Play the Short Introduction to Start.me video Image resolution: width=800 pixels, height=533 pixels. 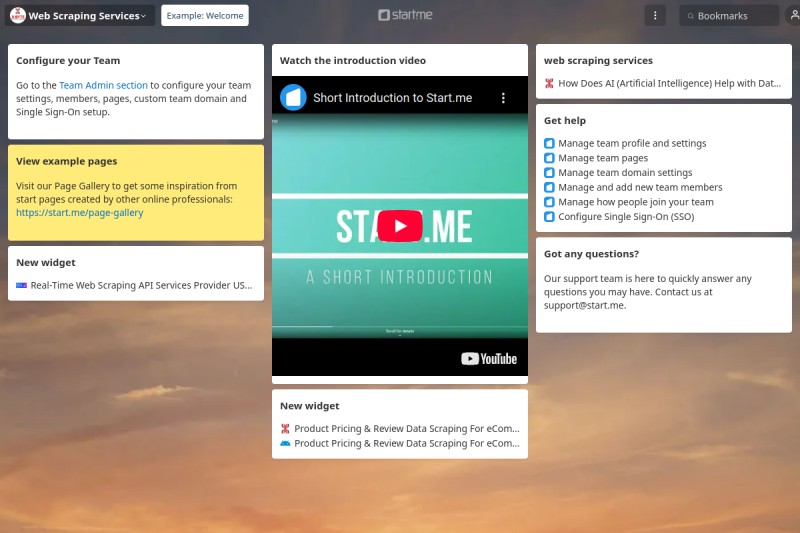(x=400, y=225)
